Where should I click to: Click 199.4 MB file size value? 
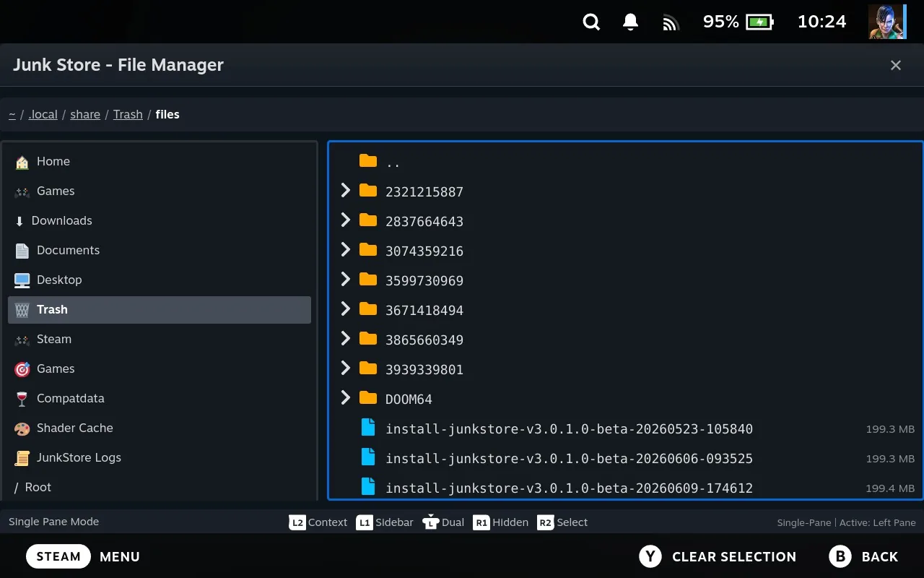pyautogui.click(x=890, y=488)
